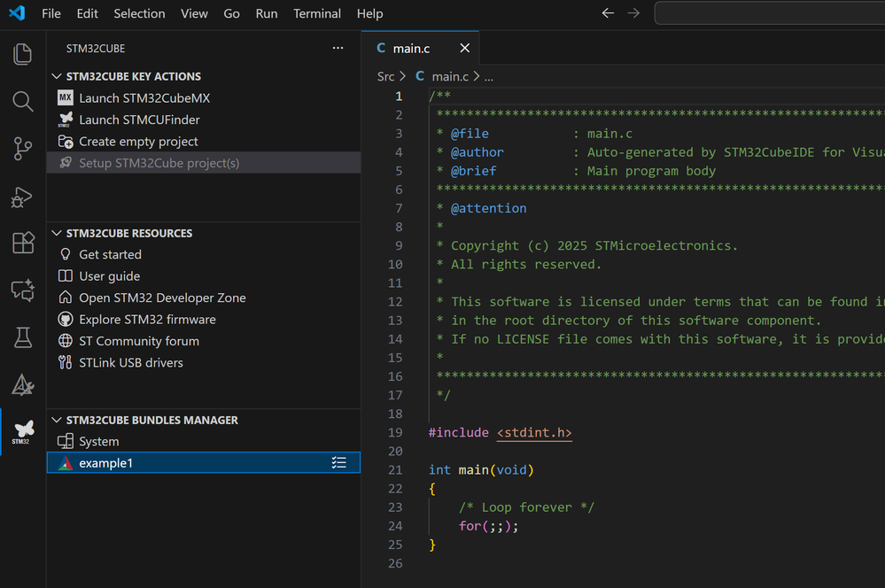The height and width of the screenshot is (588, 885).
Task: Open the Terminal menu
Action: 317,13
